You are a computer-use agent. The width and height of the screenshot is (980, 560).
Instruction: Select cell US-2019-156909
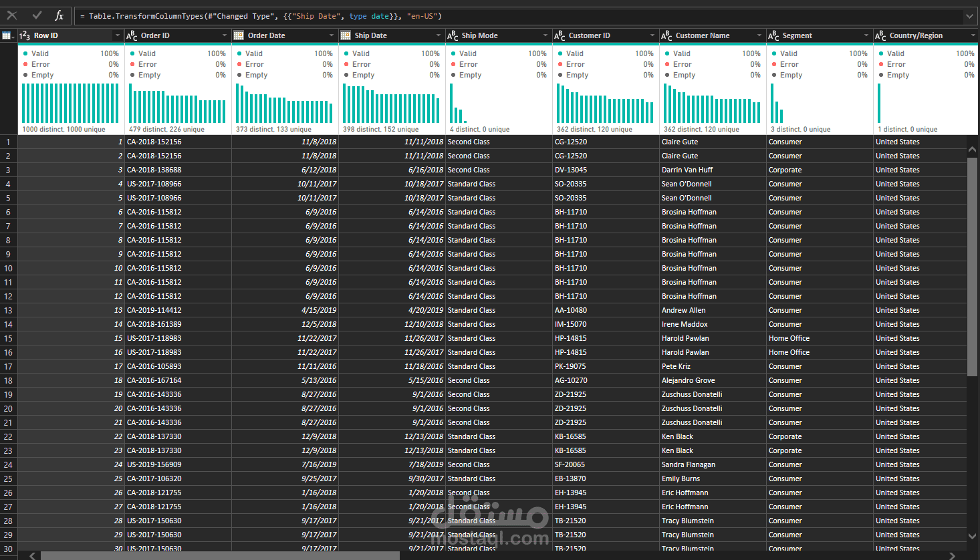[178, 464]
